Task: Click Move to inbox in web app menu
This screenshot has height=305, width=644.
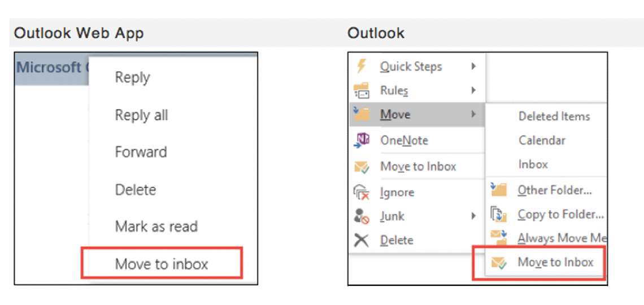Action: click(x=162, y=264)
